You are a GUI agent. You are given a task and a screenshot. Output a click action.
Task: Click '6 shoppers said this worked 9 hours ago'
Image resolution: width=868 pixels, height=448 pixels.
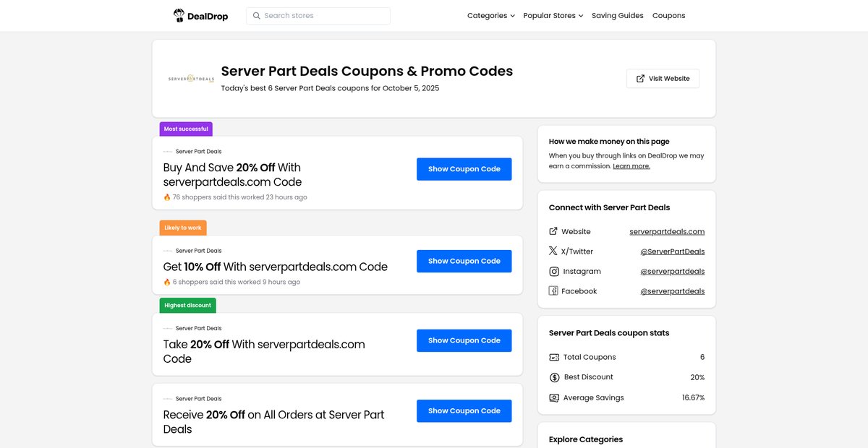[236, 282]
